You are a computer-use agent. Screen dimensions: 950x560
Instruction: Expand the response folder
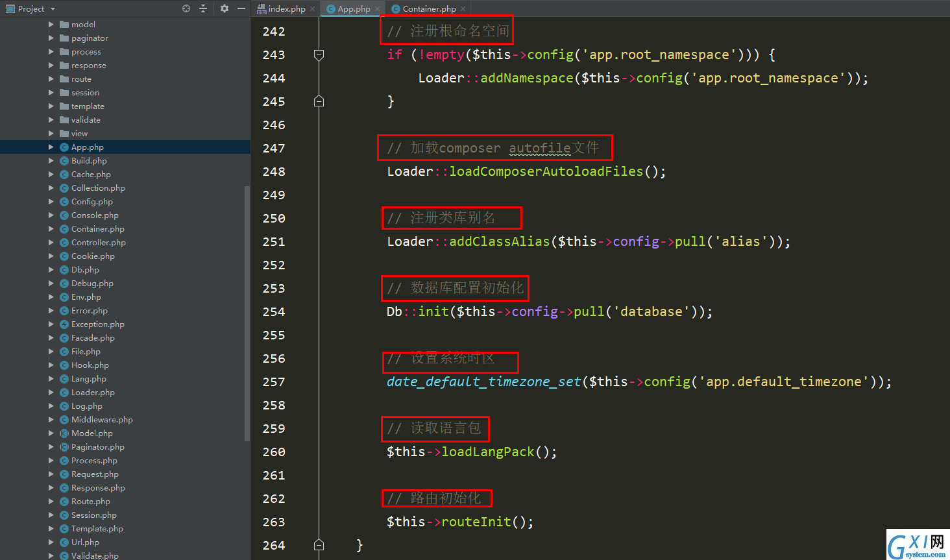(x=51, y=66)
